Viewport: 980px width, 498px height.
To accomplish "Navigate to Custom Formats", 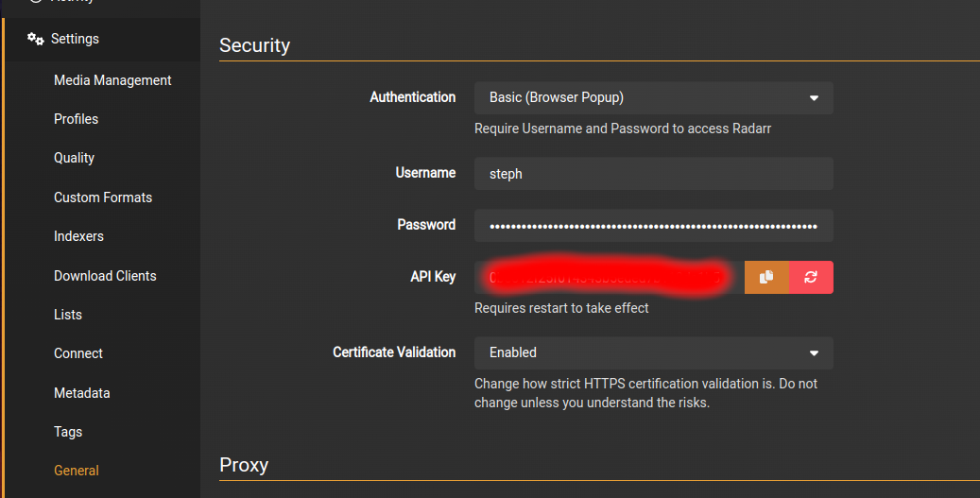I will click(103, 197).
